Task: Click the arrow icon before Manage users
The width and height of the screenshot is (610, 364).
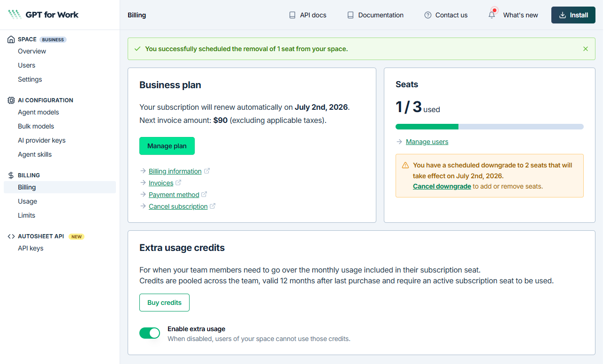Action: [x=399, y=142]
